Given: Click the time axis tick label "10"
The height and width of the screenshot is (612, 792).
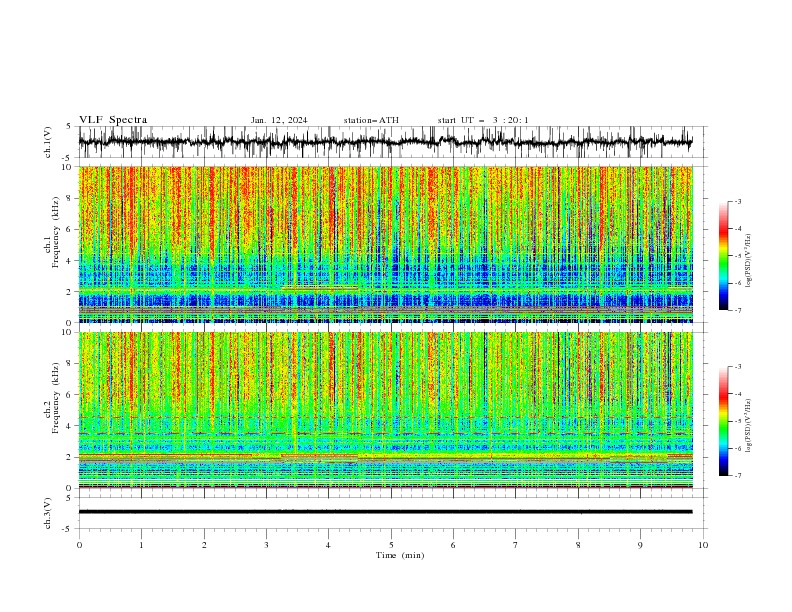Looking at the screenshot, I should pos(703,545).
